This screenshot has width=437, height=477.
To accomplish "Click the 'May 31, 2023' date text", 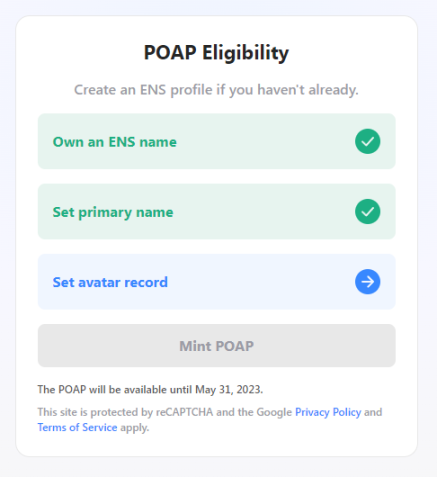I will [229, 390].
